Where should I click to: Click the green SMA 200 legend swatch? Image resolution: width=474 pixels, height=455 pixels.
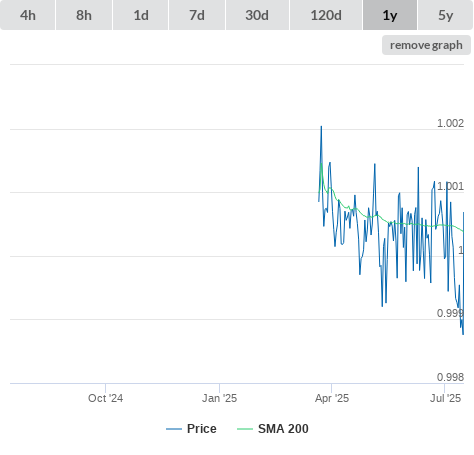point(245,429)
